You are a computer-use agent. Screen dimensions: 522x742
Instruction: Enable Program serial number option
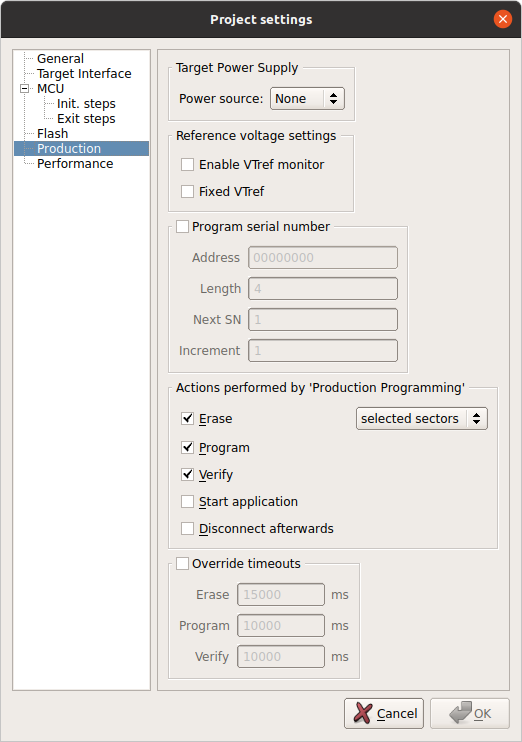click(x=183, y=227)
